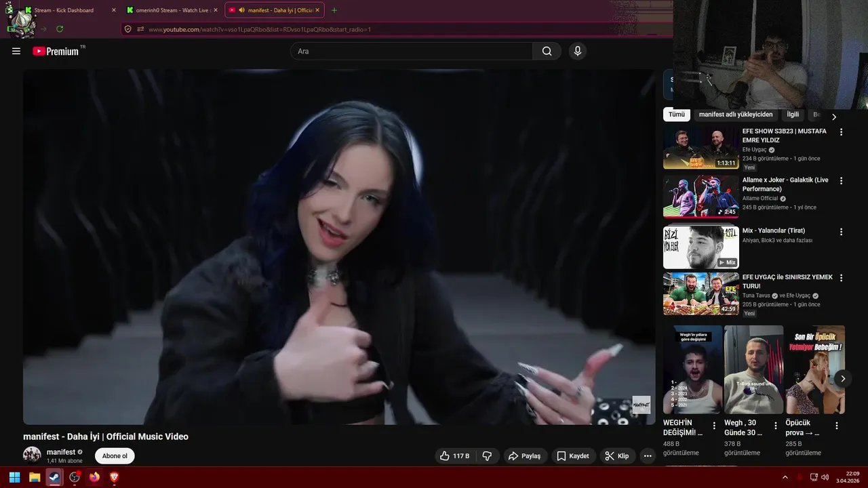Open Wegh, 30 Günde short thumbnail
Screen dimensions: 868x488
point(753,369)
